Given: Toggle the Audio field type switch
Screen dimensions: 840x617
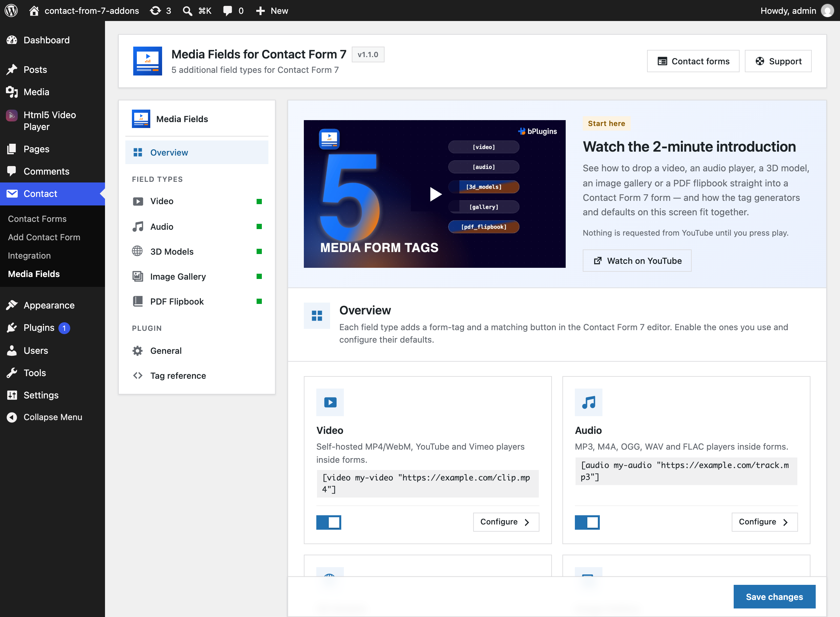Looking at the screenshot, I should [587, 522].
